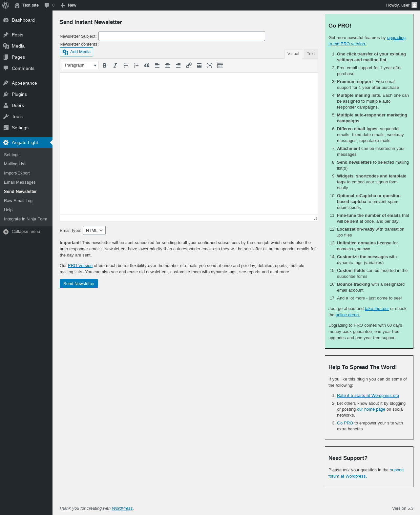
Task: Open Import/Export submenu item
Action: [x=17, y=173]
